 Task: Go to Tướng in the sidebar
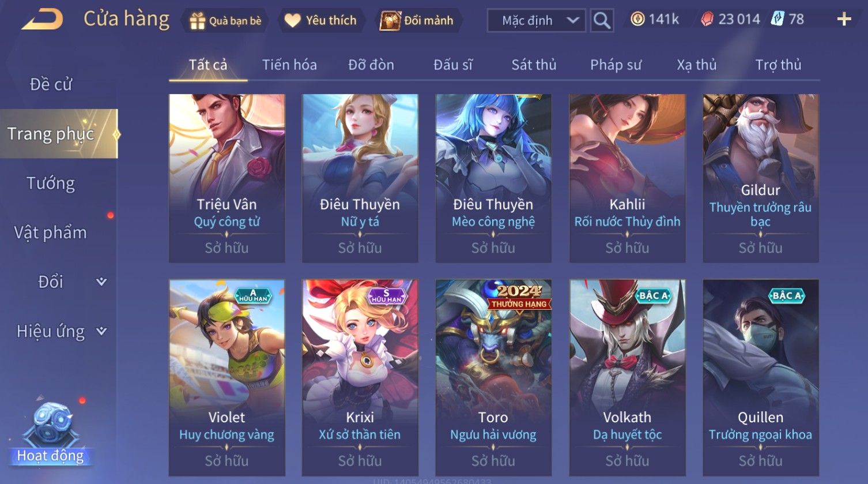click(x=51, y=183)
